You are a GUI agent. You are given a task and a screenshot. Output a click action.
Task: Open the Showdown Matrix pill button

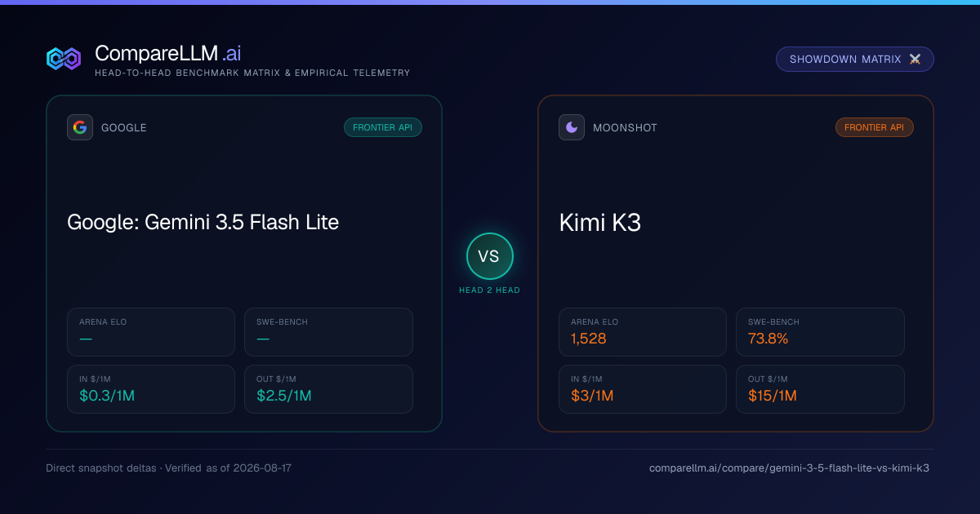[x=855, y=60]
